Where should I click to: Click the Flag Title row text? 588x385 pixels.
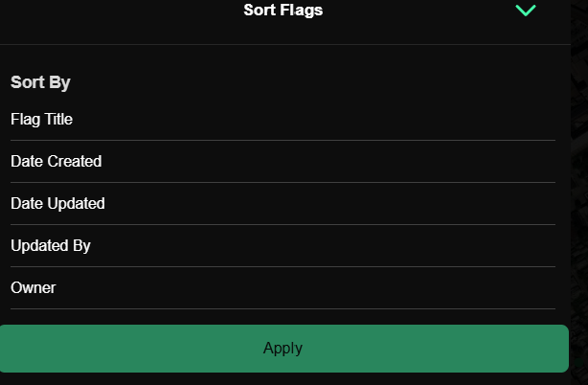coord(41,120)
